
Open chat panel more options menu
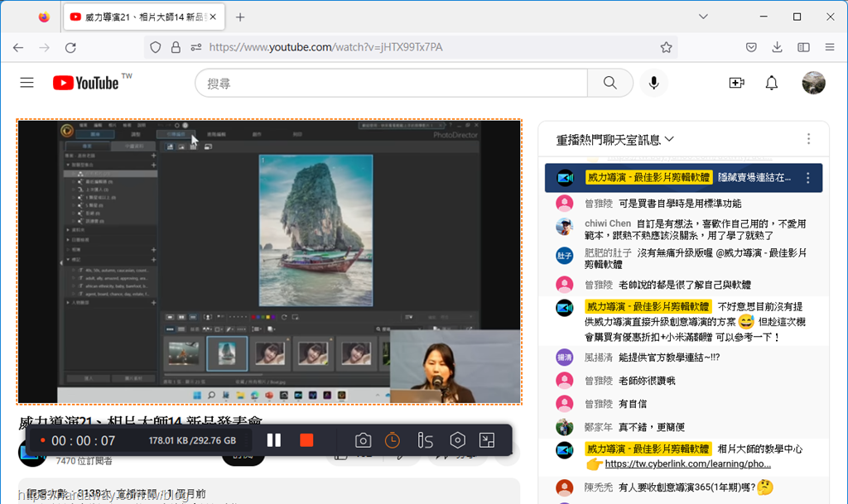(x=808, y=139)
